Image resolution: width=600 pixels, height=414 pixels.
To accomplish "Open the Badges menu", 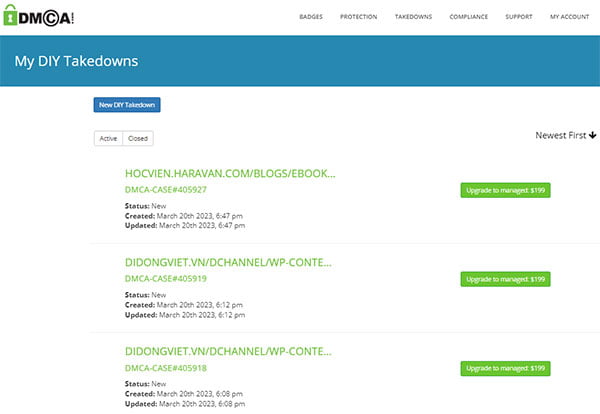I will (x=311, y=17).
